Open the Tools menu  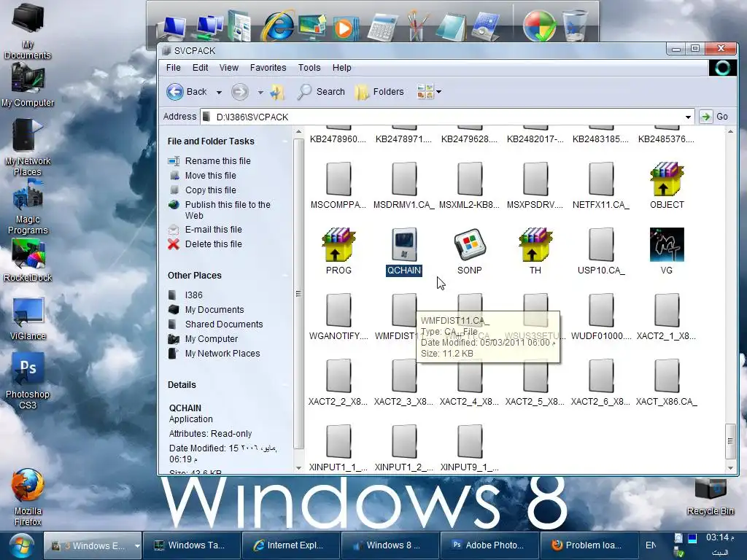pos(309,68)
